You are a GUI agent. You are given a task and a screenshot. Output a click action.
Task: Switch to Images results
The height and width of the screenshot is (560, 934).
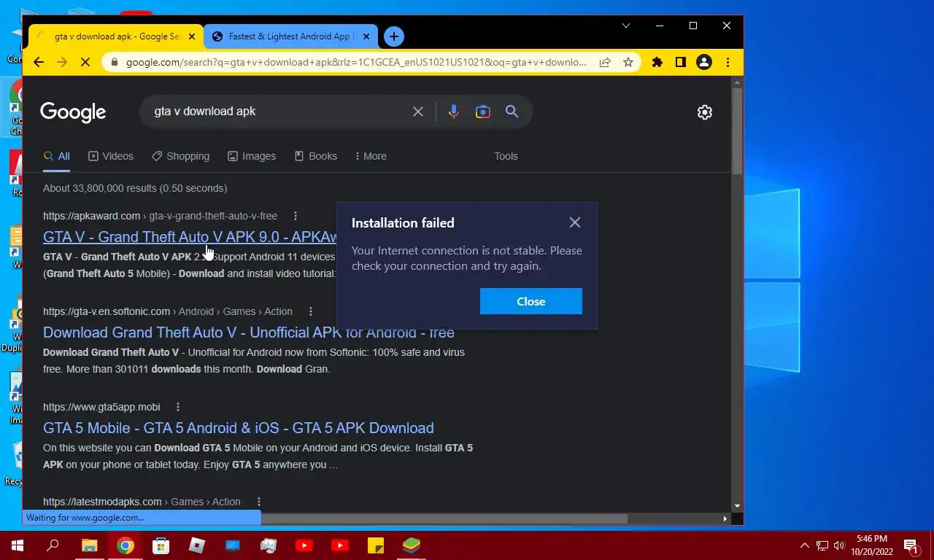[x=252, y=156]
